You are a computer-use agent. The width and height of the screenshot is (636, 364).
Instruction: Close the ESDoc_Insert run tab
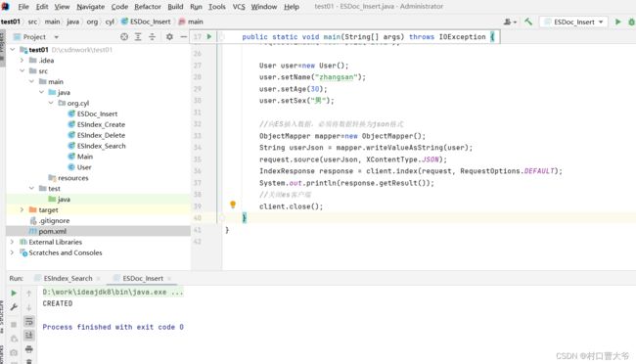click(169, 278)
